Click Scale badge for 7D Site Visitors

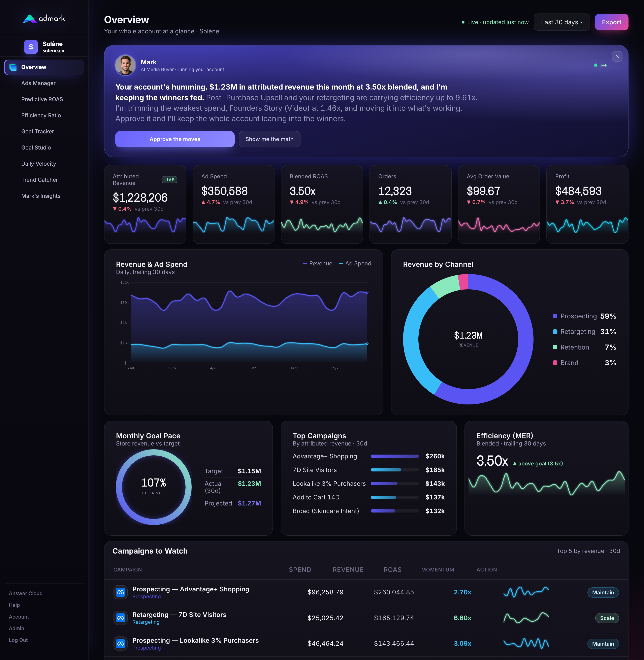click(607, 618)
